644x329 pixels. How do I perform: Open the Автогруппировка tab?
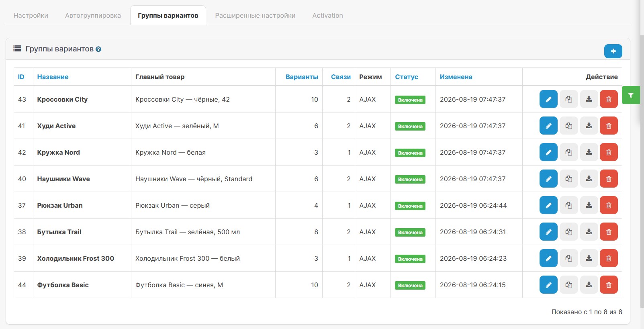point(93,15)
